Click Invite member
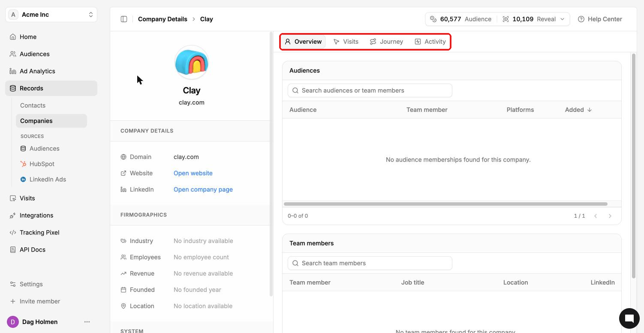Screen dimensions: 644x333 [51, 301]
